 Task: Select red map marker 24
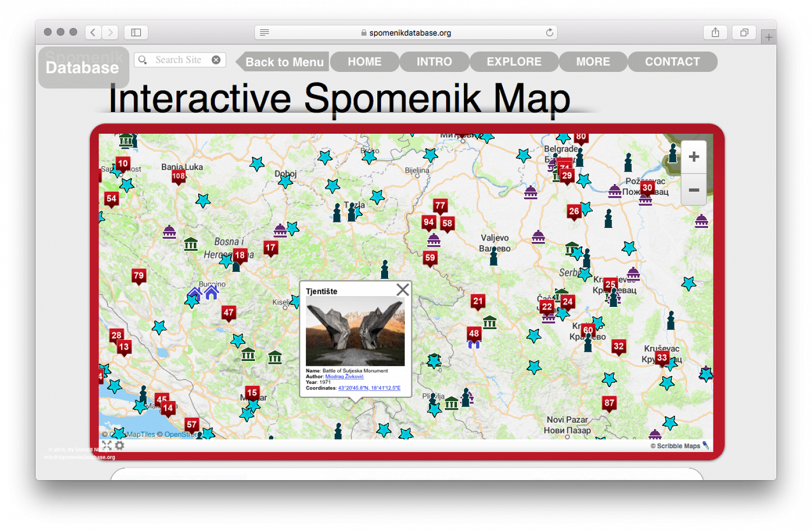pos(567,303)
